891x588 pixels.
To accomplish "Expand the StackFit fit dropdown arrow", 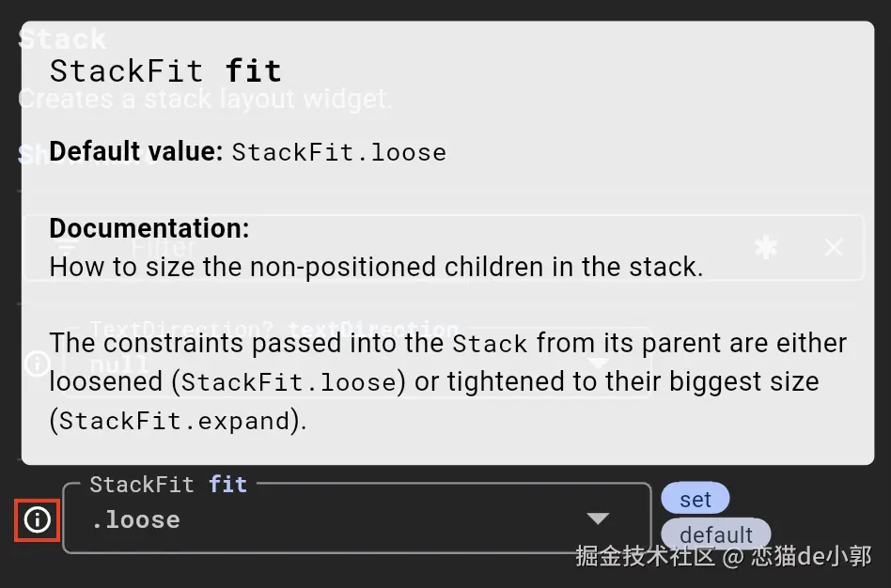I will tap(598, 519).
